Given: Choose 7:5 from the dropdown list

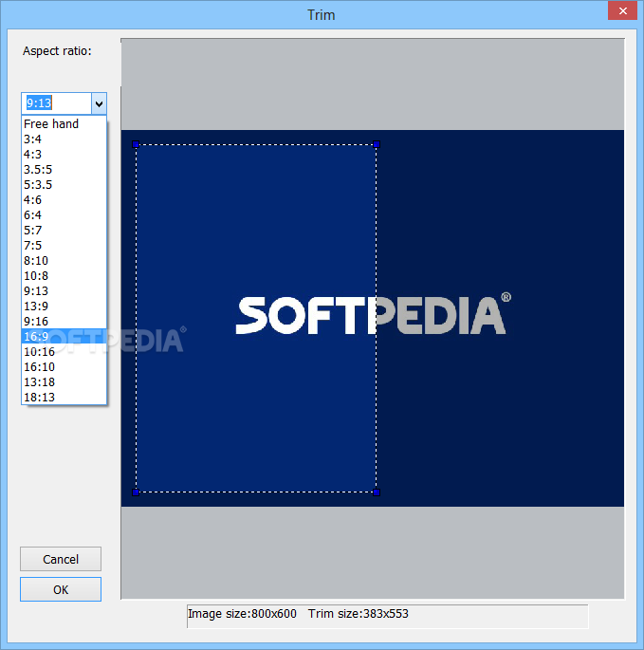Looking at the screenshot, I should click(64, 246).
